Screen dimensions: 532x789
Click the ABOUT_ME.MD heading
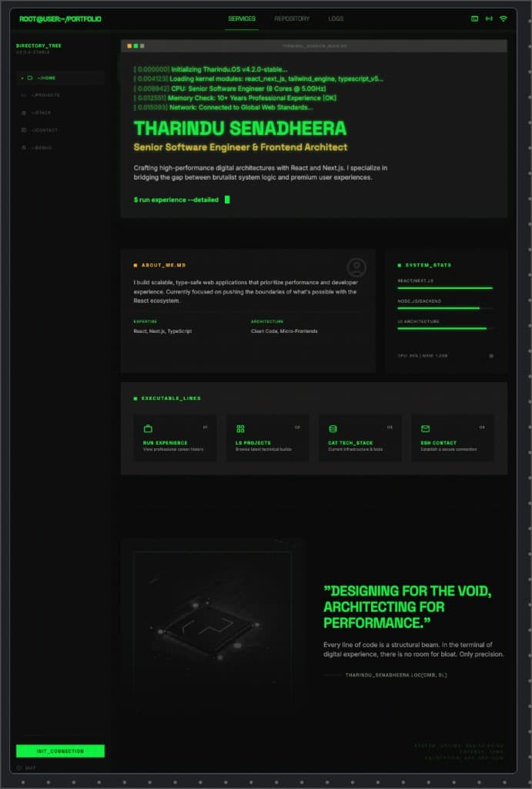[x=163, y=265]
